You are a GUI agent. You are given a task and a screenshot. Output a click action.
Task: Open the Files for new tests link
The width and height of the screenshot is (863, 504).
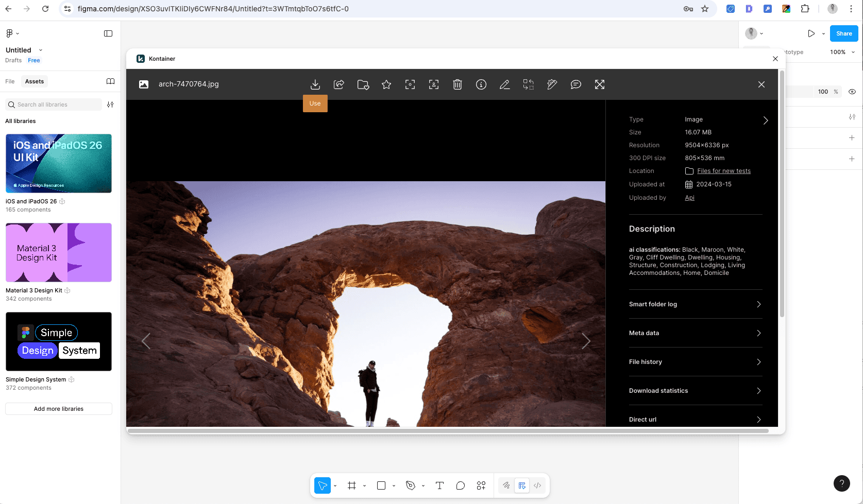tap(723, 170)
